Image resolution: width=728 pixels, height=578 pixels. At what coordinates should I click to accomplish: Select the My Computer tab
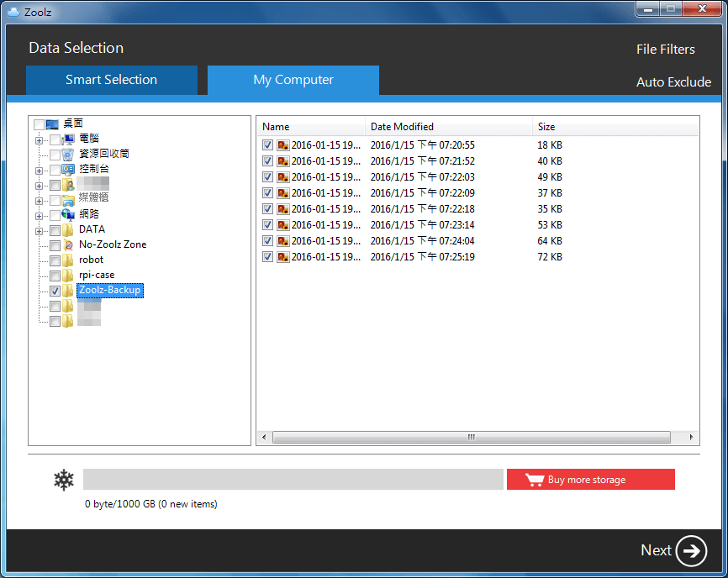(x=293, y=79)
